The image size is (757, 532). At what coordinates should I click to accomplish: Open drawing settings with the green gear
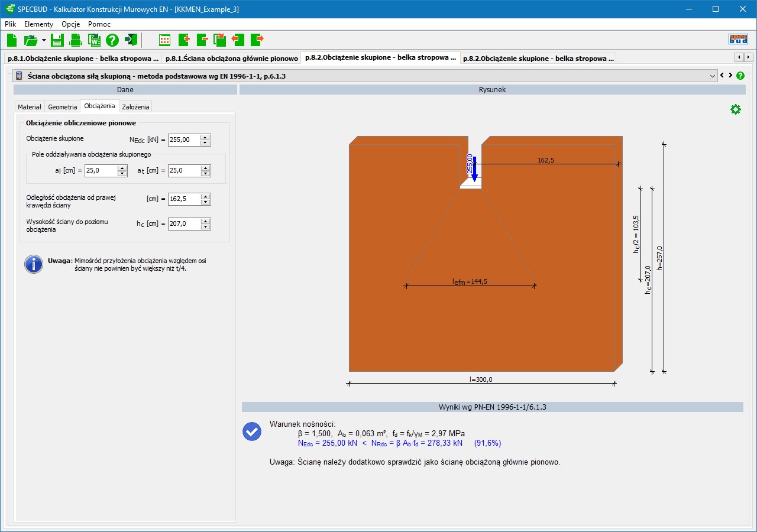(735, 109)
